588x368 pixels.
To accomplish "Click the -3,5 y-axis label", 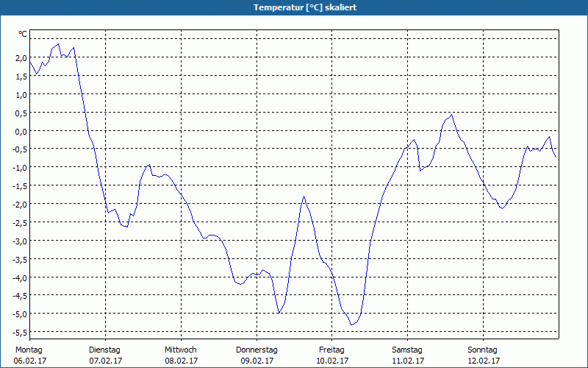I will click(x=21, y=260).
